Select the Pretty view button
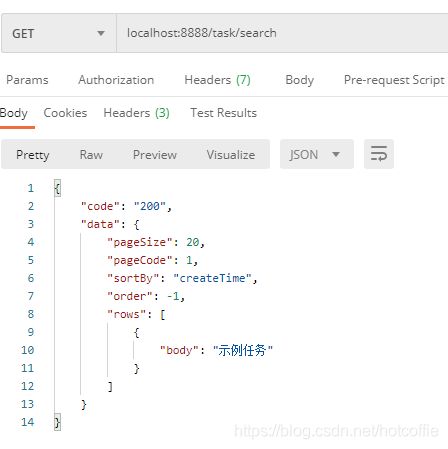This screenshot has width=448, height=449. [33, 155]
